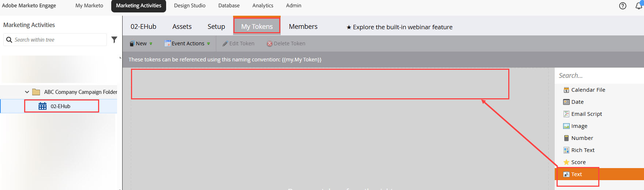Click the New token icon
Screen dimensions: 644x190
132,43
